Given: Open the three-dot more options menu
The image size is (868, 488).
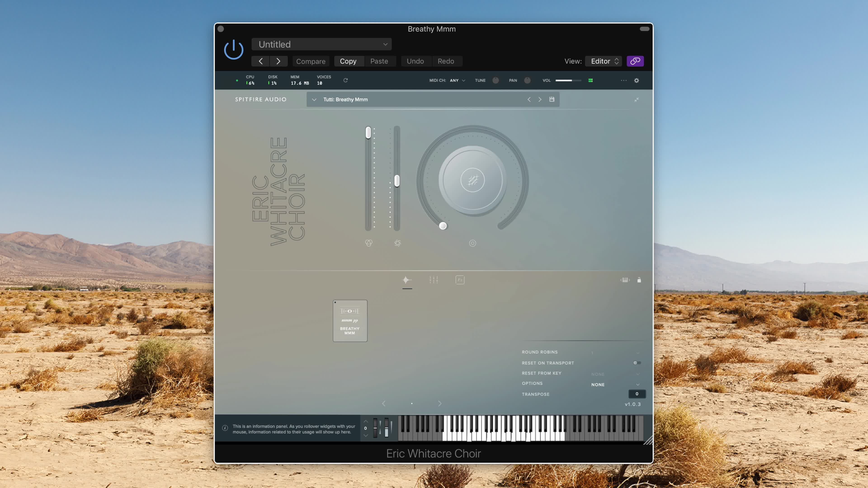Looking at the screenshot, I should (624, 80).
